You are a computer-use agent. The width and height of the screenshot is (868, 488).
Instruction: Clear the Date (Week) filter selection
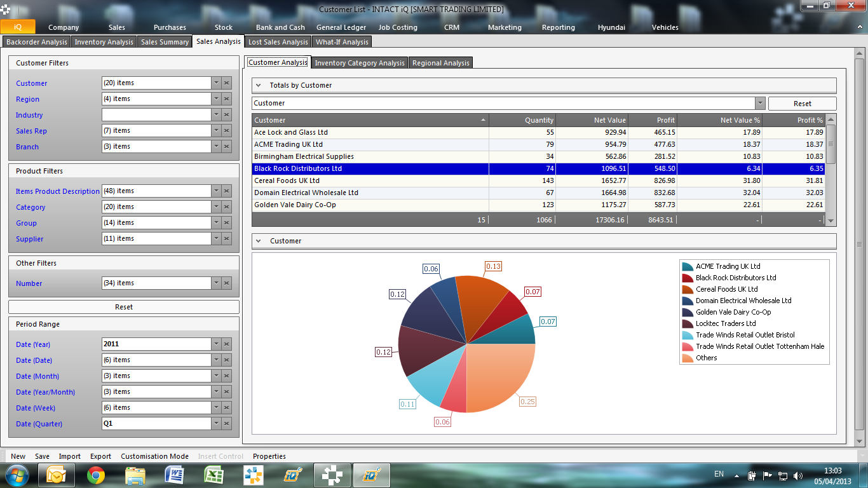pyautogui.click(x=227, y=407)
